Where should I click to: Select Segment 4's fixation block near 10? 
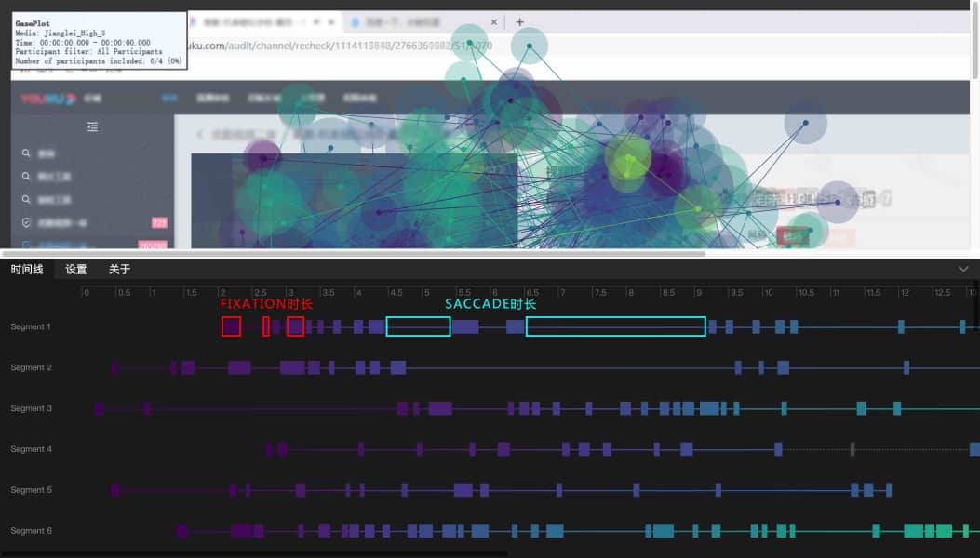point(778,449)
